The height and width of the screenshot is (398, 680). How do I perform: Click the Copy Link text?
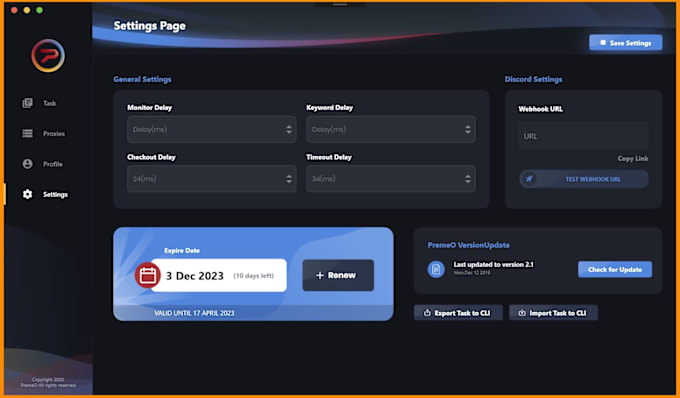pyautogui.click(x=633, y=159)
